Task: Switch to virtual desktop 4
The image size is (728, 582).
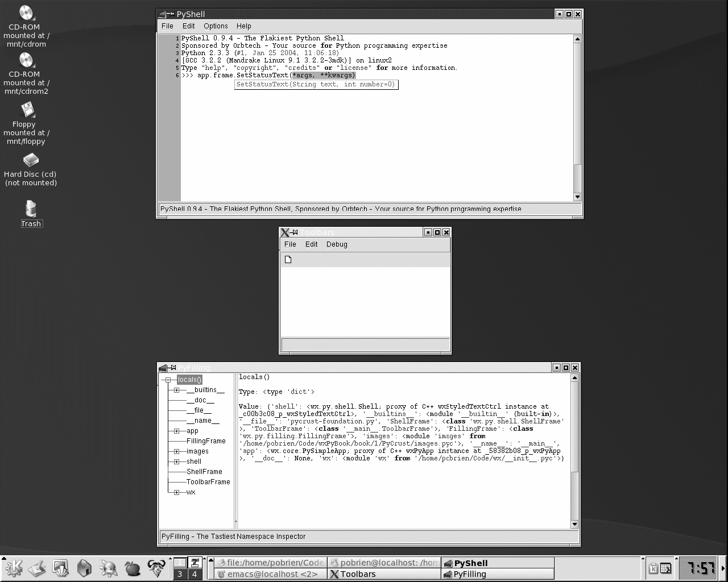Action: [195, 574]
